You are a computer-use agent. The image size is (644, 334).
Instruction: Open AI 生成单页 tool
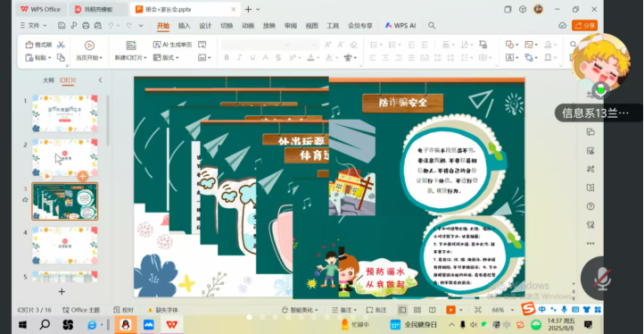tap(172, 45)
